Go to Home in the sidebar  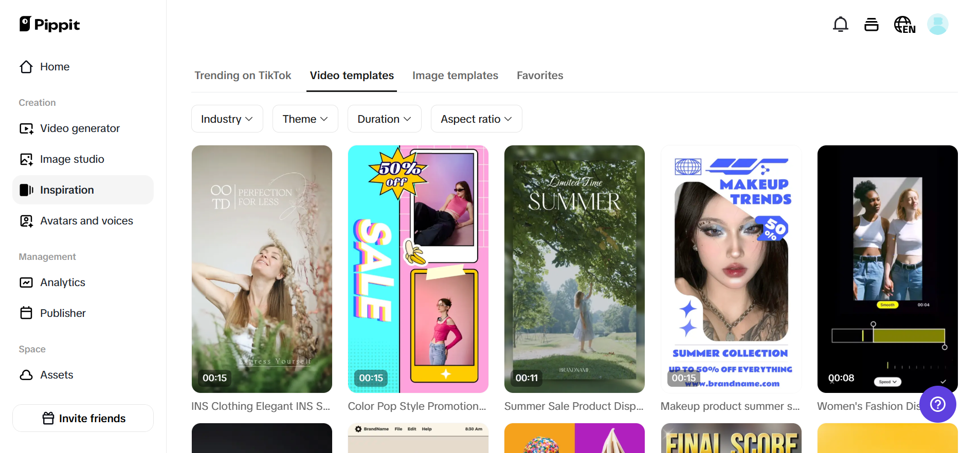coord(83,67)
